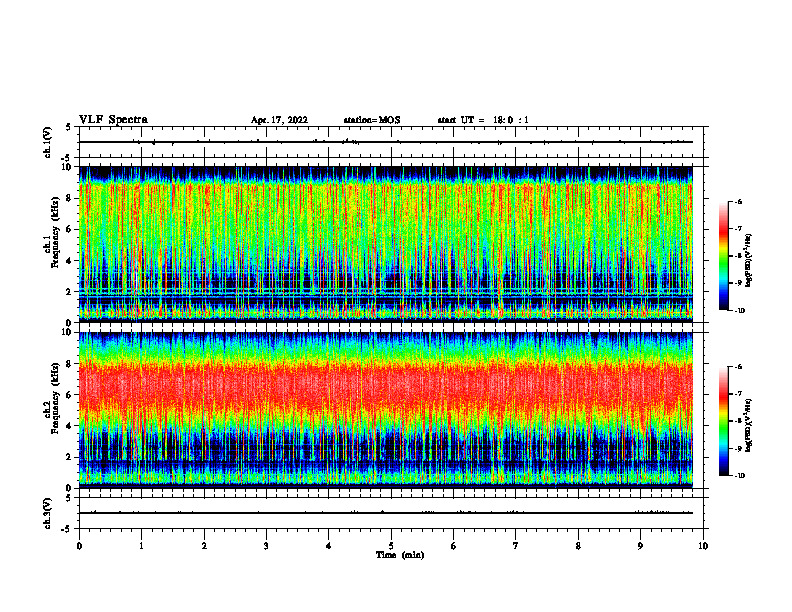
Task: Click the "4" kHz tick on ch.1 axis
Action: tap(70, 261)
